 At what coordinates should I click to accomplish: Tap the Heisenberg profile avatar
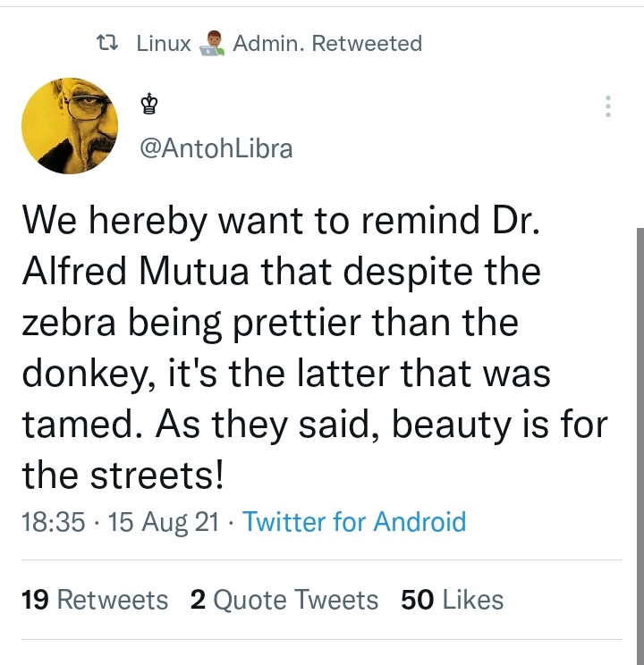(70, 125)
